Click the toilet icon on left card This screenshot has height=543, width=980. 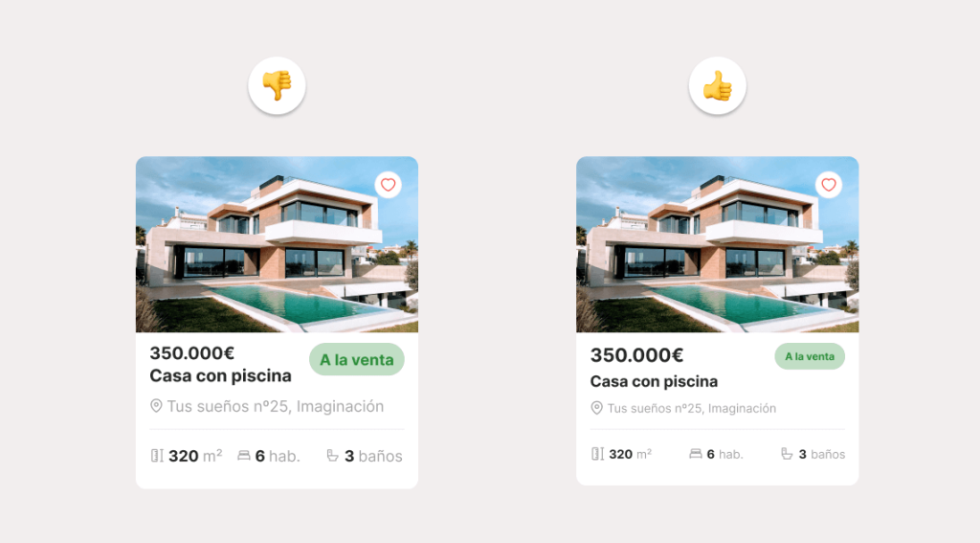pos(332,456)
